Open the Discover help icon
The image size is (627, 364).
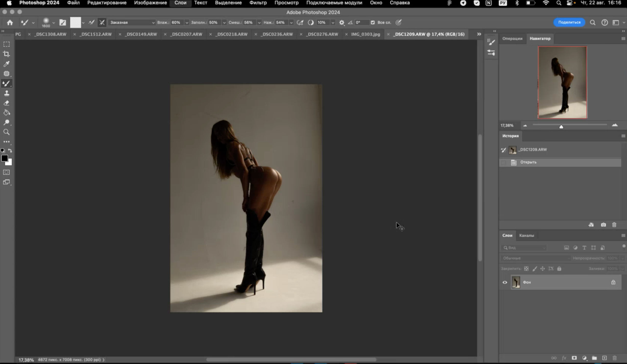point(605,23)
